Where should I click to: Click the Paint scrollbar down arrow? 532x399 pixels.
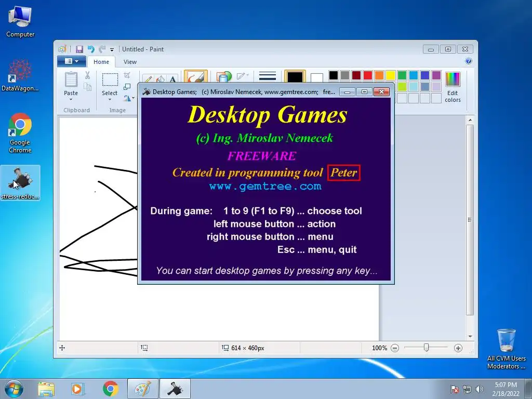pyautogui.click(x=470, y=336)
